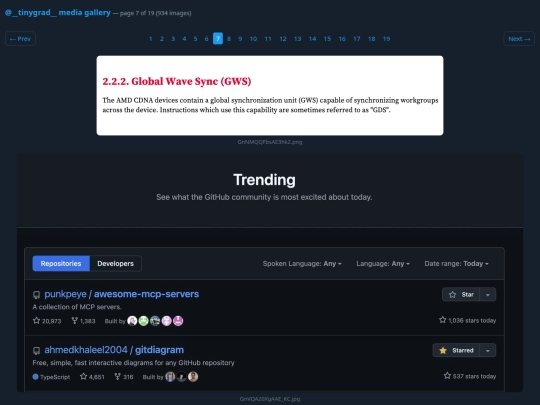Viewport: 540px width, 405px height.
Task: Jump to gallery page 11
Action: tap(268, 39)
